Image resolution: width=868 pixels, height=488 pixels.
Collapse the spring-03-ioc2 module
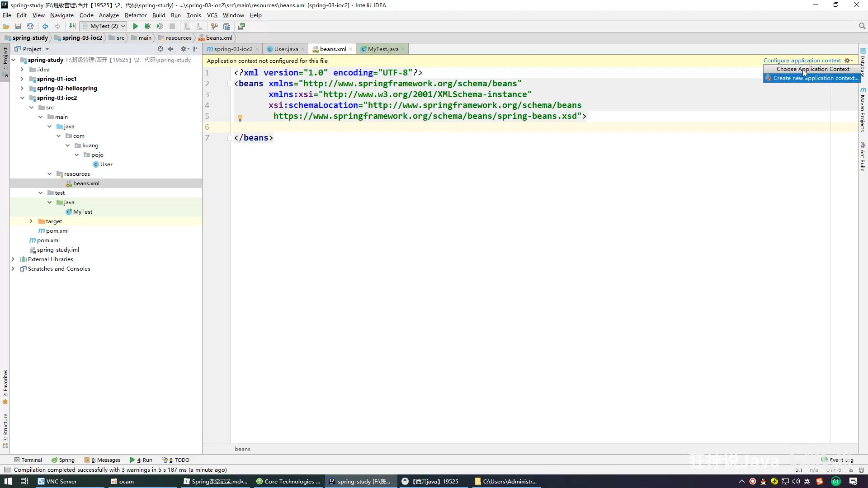point(22,98)
